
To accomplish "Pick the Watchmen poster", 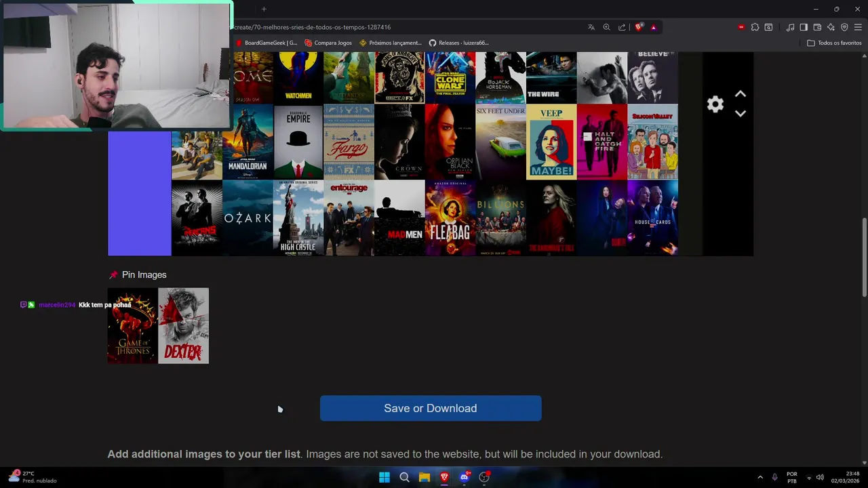I will click(298, 77).
